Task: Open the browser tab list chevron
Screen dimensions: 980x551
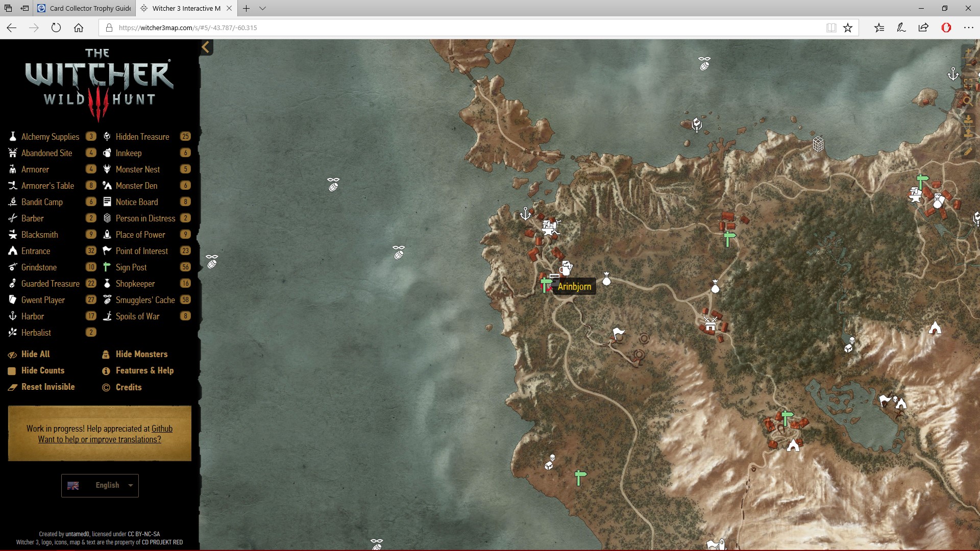Action: pyautogui.click(x=262, y=8)
